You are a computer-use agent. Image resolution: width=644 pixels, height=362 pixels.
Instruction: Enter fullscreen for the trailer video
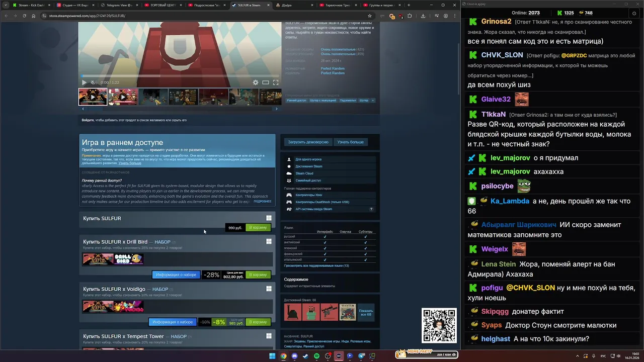[276, 82]
